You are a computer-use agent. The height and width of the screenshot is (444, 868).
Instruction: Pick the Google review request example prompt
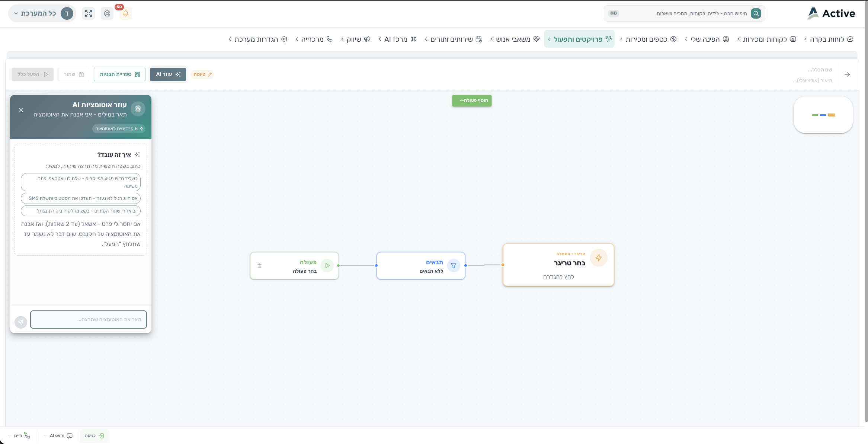81,211
